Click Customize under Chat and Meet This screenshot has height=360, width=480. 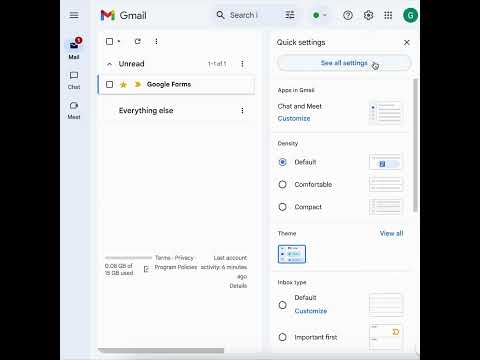pos(294,119)
